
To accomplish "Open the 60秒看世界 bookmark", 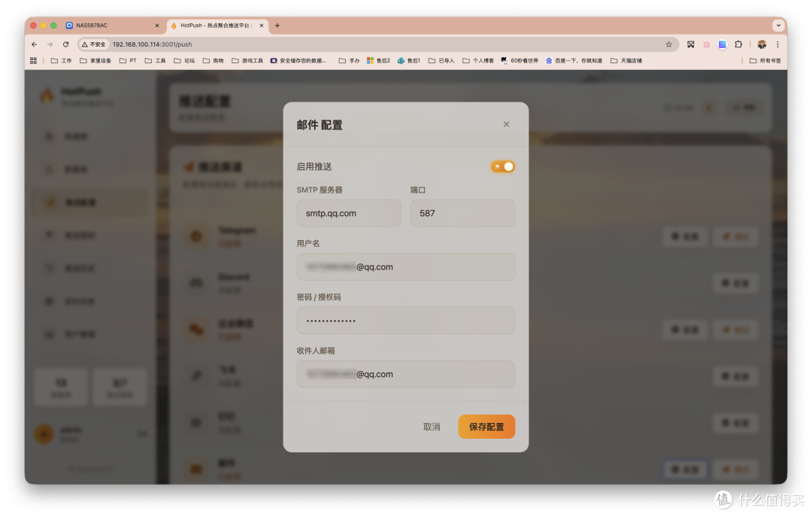I will 520,61.
